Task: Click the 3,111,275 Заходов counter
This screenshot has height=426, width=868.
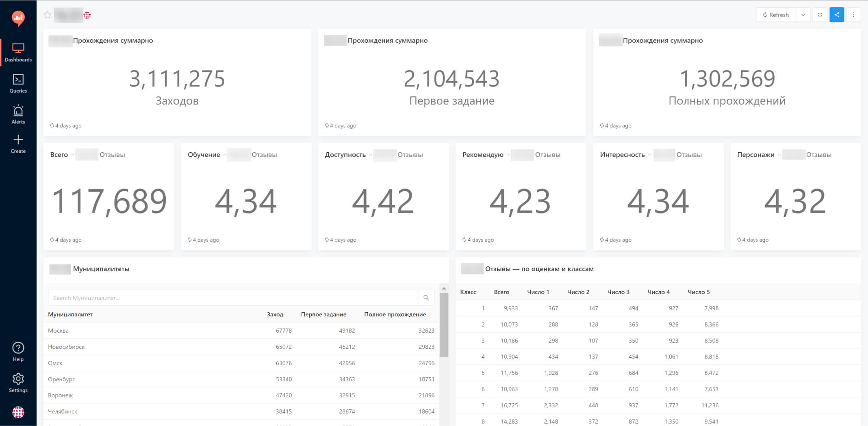Action: point(177,87)
